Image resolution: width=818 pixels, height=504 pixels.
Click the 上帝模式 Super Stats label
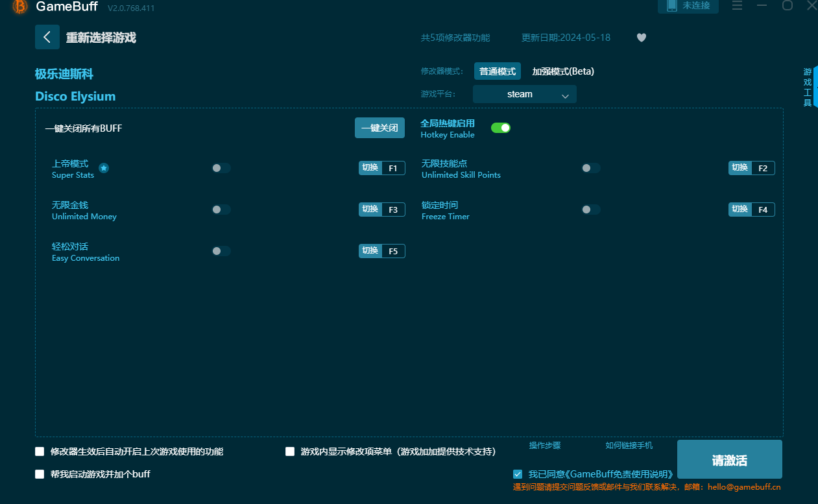pos(73,169)
